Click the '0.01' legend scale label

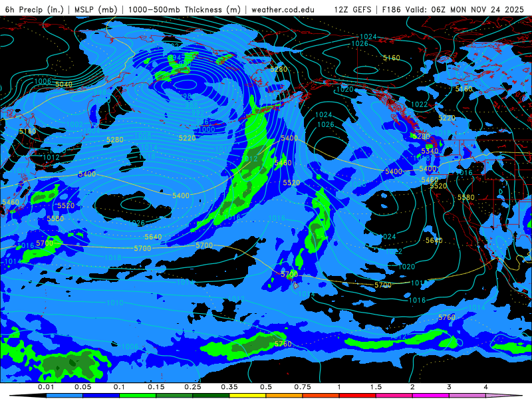46,387
